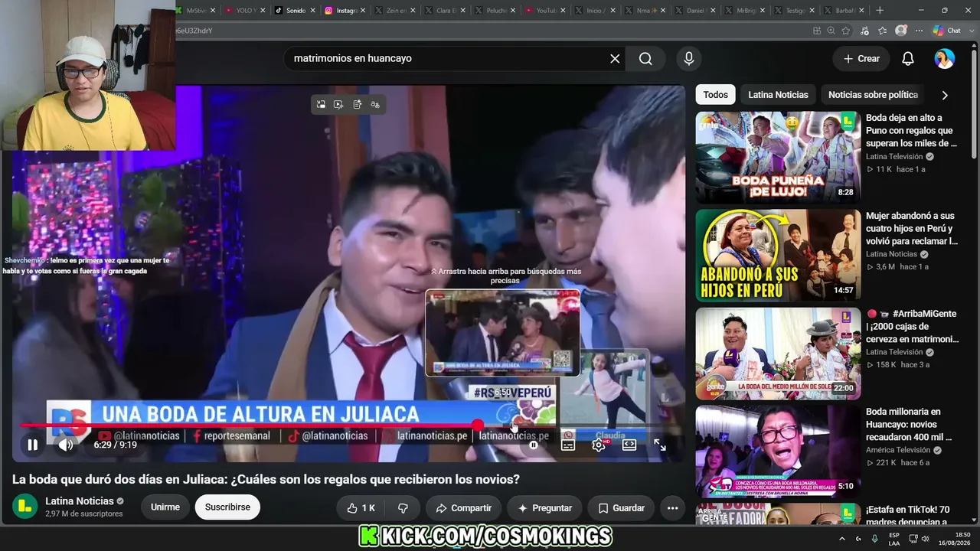Open the ESP LAA language selector
Image resolution: width=980 pixels, height=551 pixels.
point(894,539)
